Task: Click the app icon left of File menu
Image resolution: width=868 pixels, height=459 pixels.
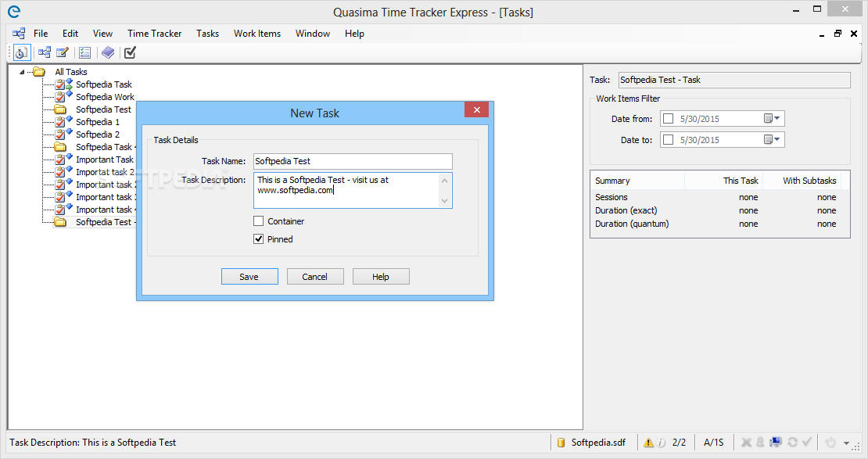Action: click(x=19, y=33)
